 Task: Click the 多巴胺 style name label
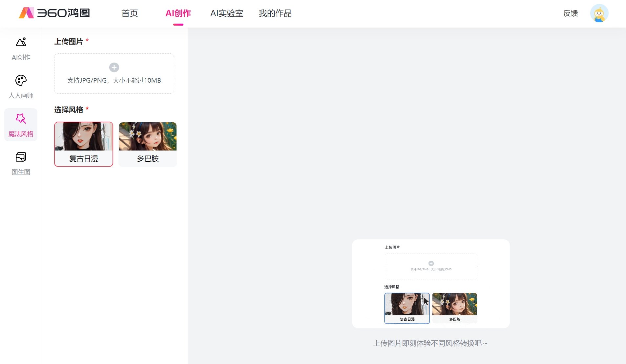pyautogui.click(x=148, y=159)
